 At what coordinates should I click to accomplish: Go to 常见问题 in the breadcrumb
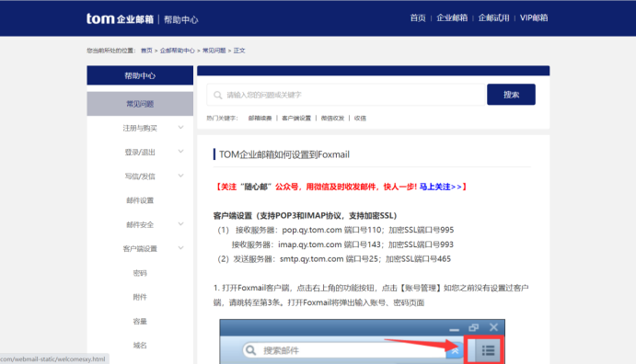(x=214, y=51)
